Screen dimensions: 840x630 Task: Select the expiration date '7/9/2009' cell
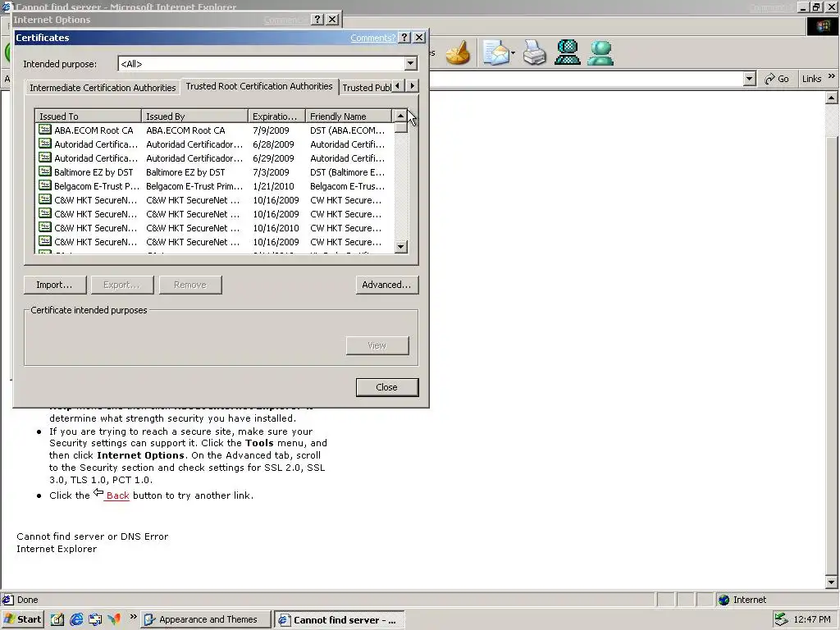coord(271,130)
